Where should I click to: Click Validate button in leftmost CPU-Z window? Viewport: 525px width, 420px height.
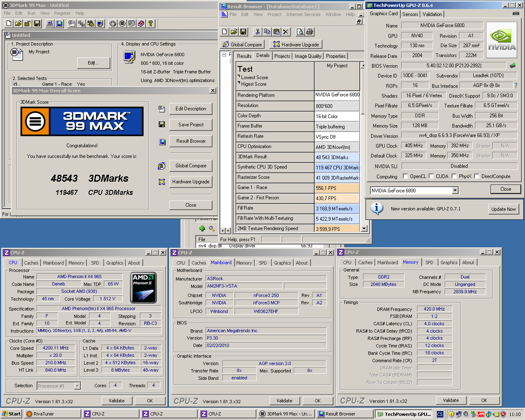pyautogui.click(x=116, y=401)
